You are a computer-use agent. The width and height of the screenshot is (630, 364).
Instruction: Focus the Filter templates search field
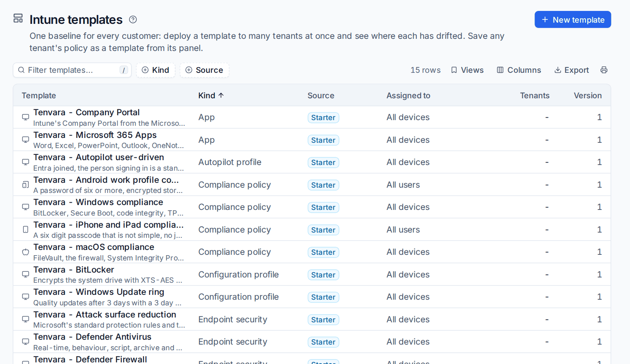click(72, 70)
